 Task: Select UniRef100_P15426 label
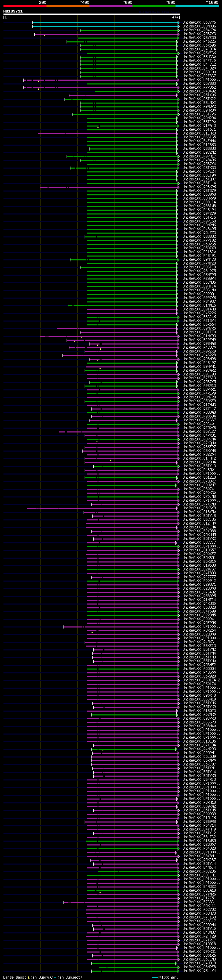(199, 818)
